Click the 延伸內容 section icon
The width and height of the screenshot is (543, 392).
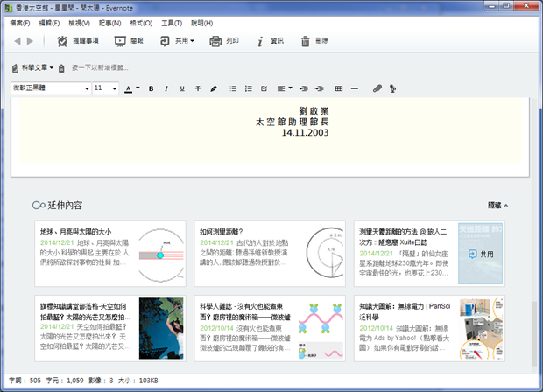tap(39, 206)
